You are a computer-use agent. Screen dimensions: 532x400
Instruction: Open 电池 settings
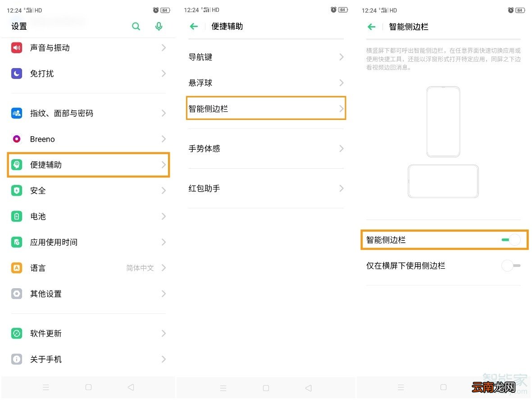88,216
